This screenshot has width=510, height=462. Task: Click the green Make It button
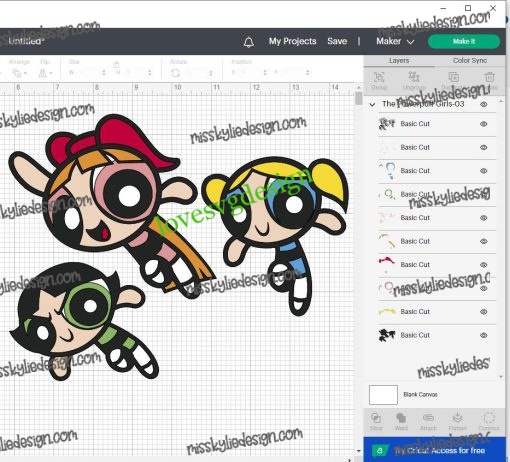(x=464, y=41)
